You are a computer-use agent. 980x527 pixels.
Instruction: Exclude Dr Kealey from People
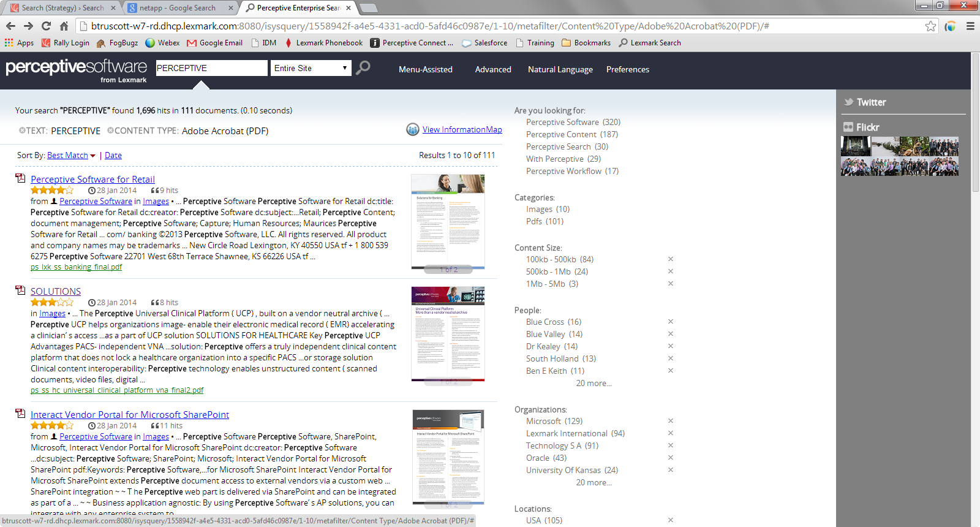tap(671, 346)
